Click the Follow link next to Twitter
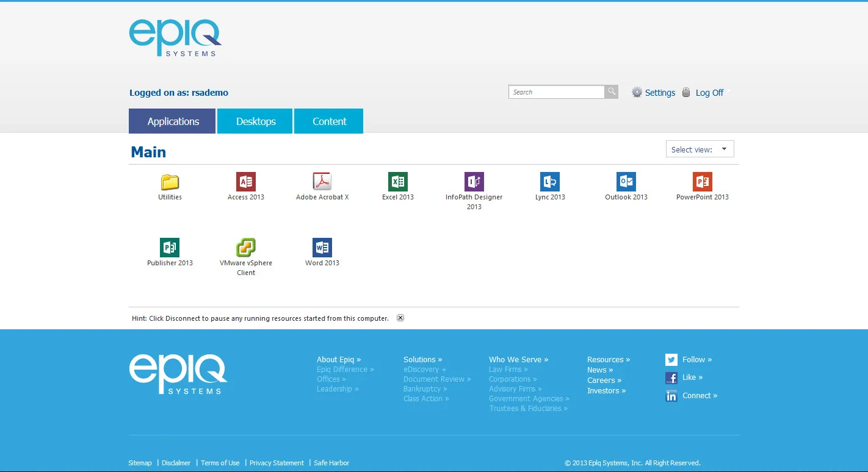 [x=697, y=360]
